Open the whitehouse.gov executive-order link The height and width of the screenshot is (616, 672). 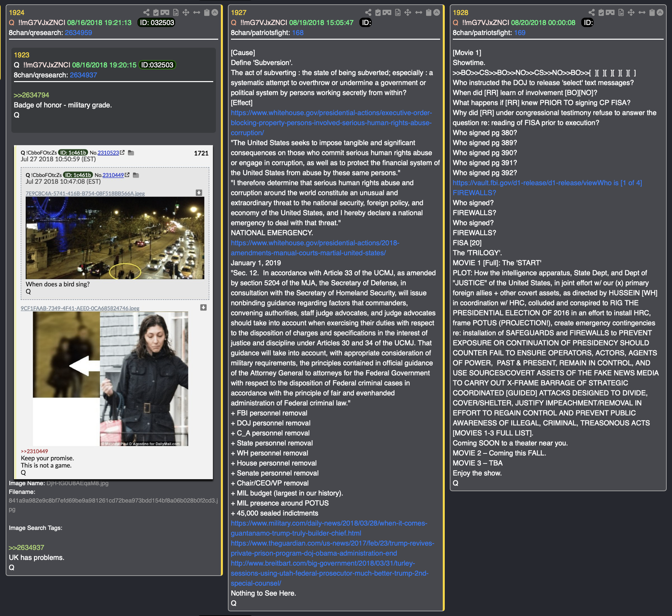pyautogui.click(x=331, y=123)
